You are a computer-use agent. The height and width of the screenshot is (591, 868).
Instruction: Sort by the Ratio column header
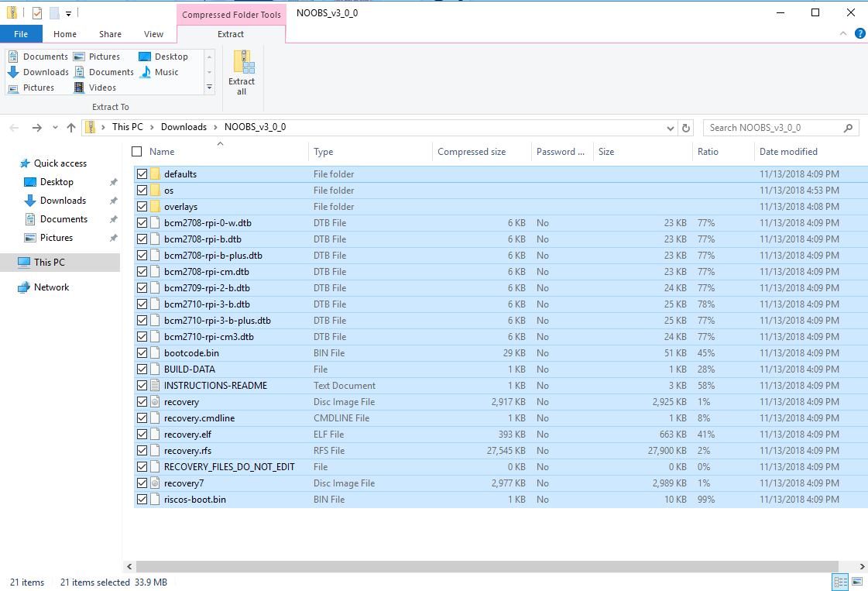723,151
